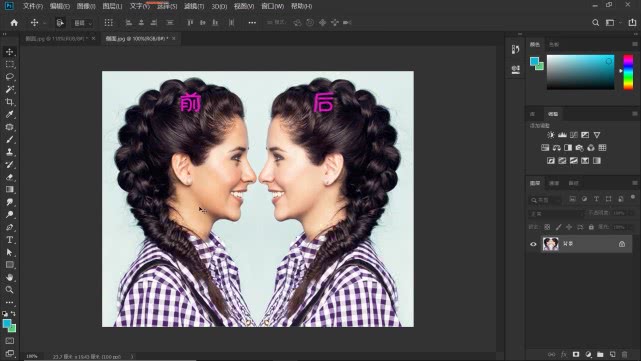Select the Brush tool
Image resolution: width=641 pixels, height=361 pixels.
click(9, 139)
